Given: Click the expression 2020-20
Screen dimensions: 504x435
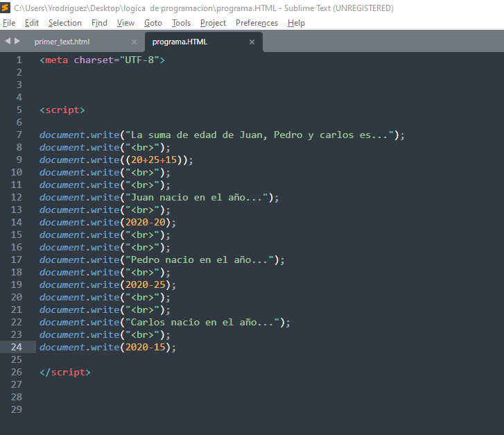Looking at the screenshot, I should point(146,222).
